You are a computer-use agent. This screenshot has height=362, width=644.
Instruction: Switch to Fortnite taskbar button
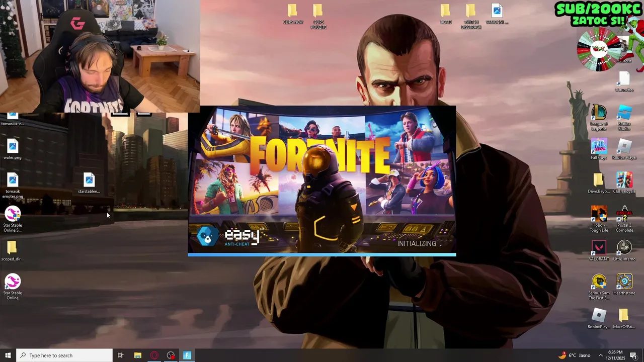click(x=187, y=355)
